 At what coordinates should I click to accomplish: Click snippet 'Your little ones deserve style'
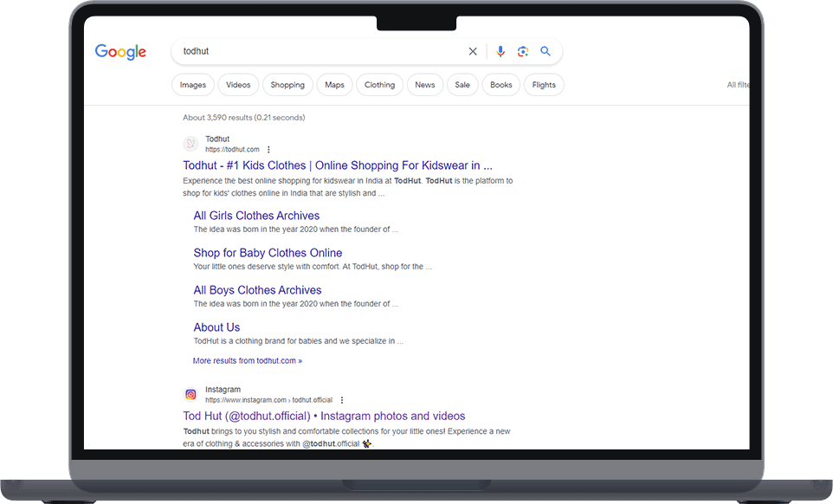313,267
